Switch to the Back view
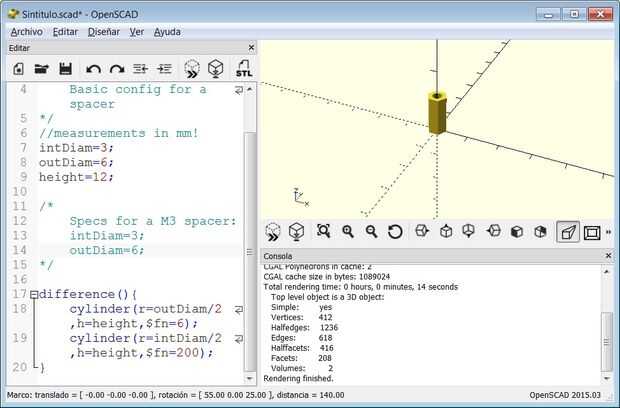The image size is (620, 408). tap(540, 231)
